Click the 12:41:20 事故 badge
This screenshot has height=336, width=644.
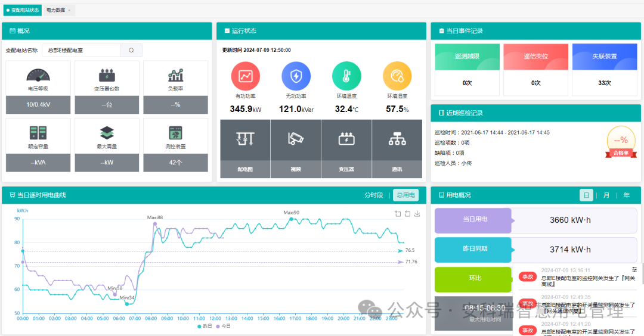(x=527, y=330)
